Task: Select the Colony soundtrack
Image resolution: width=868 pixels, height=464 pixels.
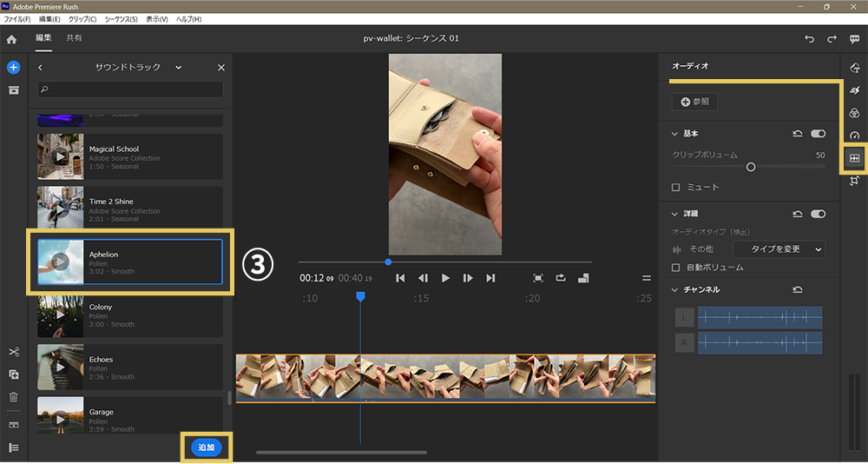Action: pyautogui.click(x=130, y=315)
